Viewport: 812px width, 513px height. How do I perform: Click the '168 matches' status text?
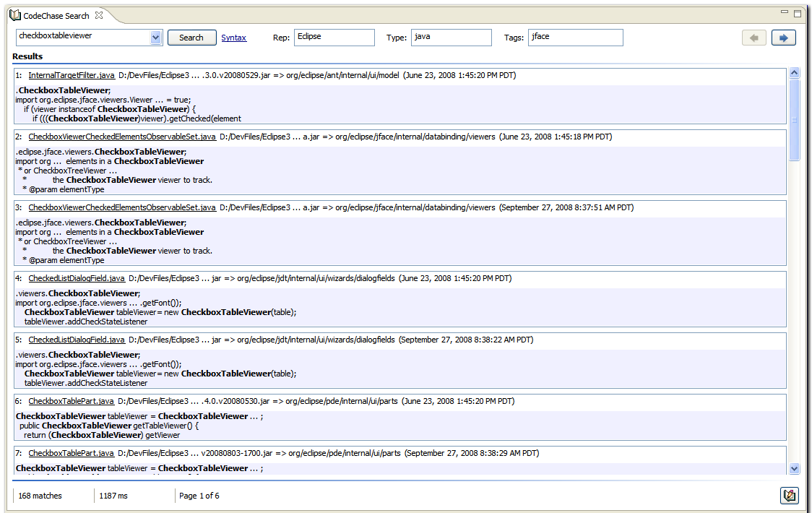(x=40, y=496)
